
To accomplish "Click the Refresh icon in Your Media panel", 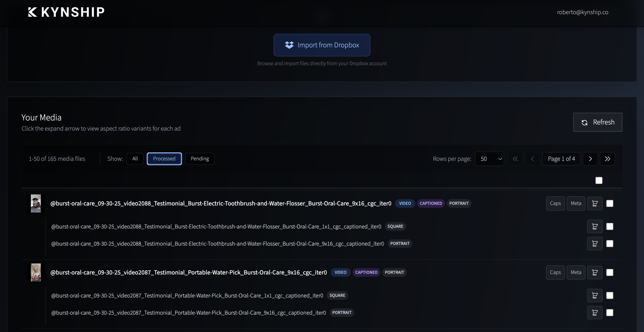I will (585, 122).
